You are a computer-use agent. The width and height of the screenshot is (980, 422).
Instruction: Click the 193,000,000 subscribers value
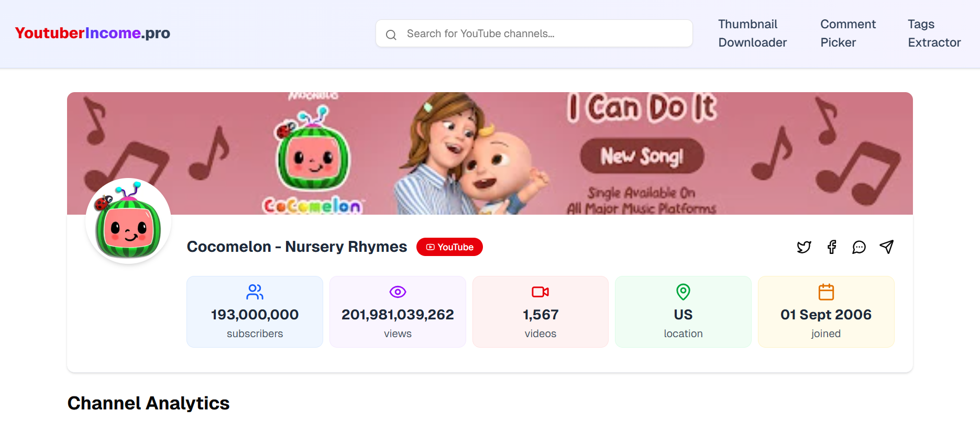pos(255,315)
